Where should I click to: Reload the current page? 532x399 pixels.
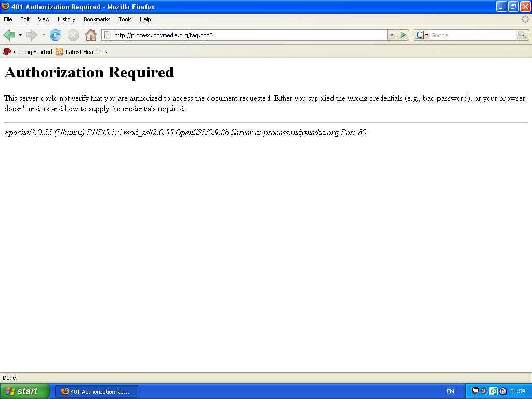[x=56, y=35]
